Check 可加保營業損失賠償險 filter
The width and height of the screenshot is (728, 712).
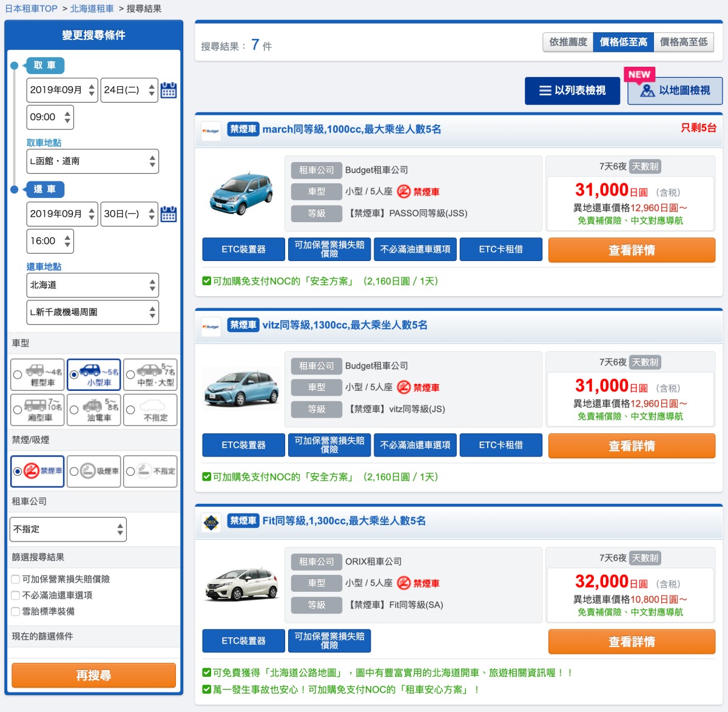[16, 579]
